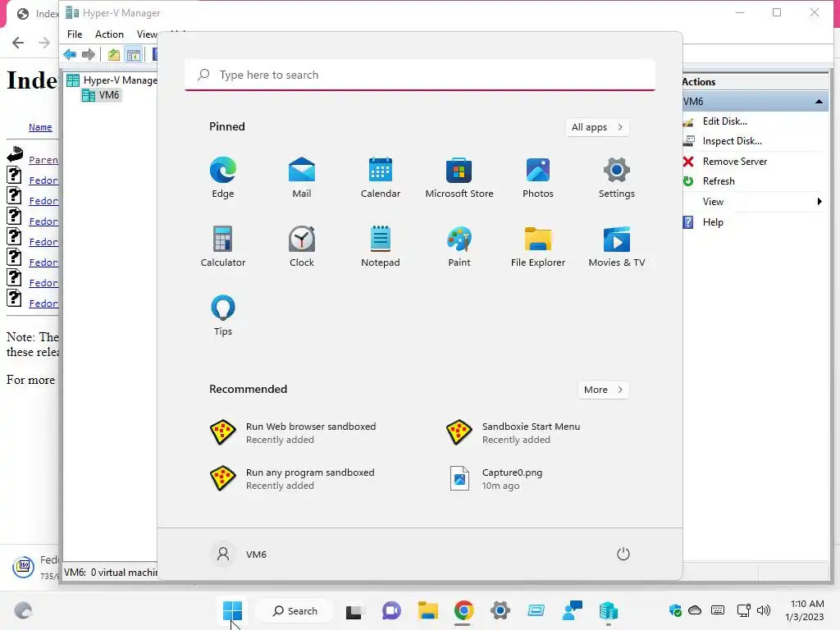Show More recommended items
Viewport: 840px width, 630px height.
click(603, 390)
